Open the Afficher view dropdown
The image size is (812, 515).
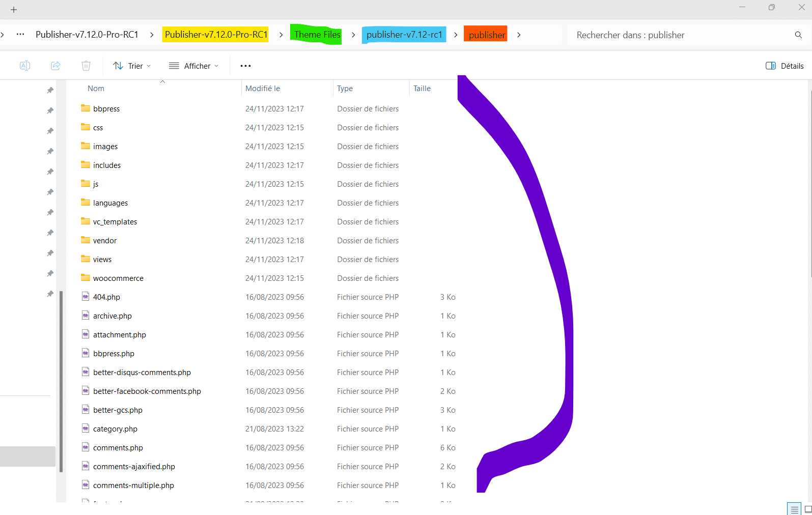click(x=193, y=66)
